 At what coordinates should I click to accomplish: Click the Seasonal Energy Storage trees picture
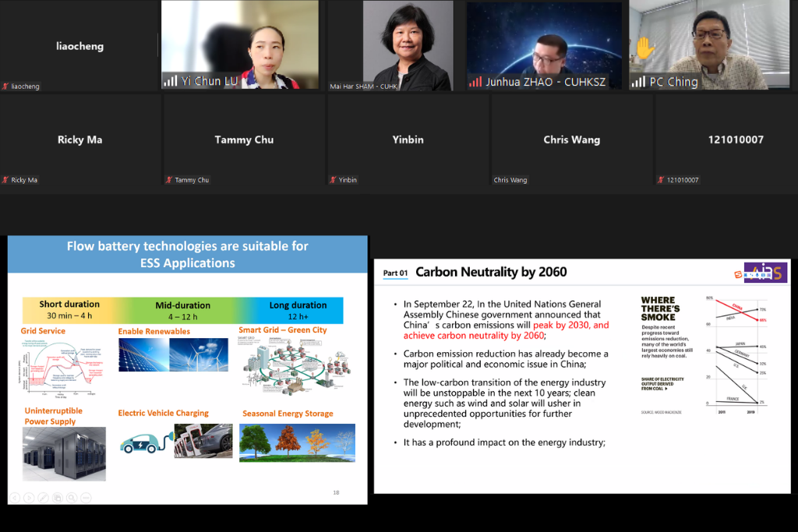(297, 442)
